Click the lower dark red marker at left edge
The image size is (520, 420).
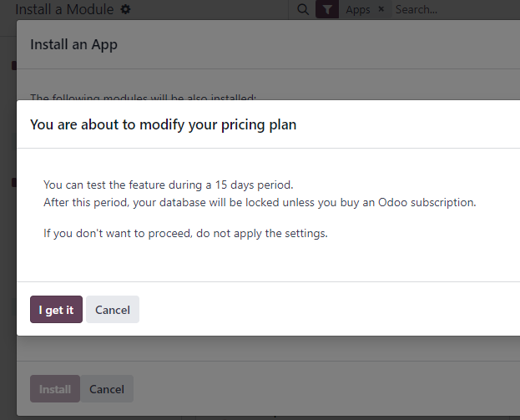[x=14, y=182]
